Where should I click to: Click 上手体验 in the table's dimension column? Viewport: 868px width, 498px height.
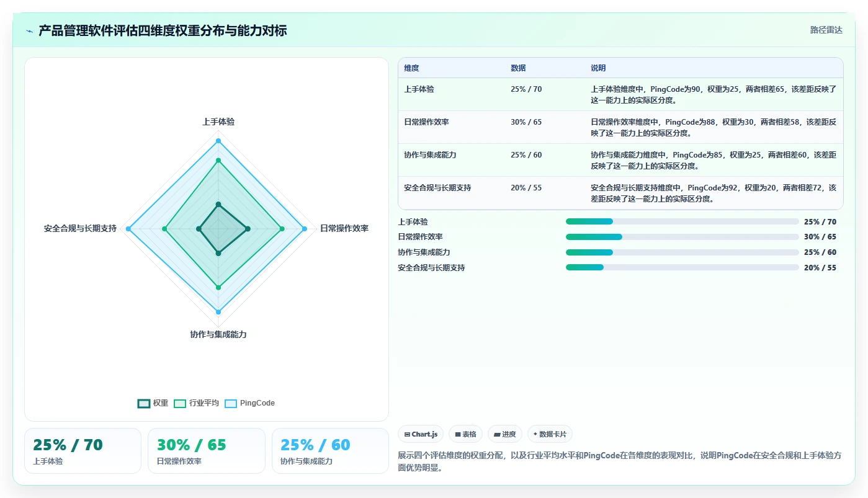(x=419, y=89)
